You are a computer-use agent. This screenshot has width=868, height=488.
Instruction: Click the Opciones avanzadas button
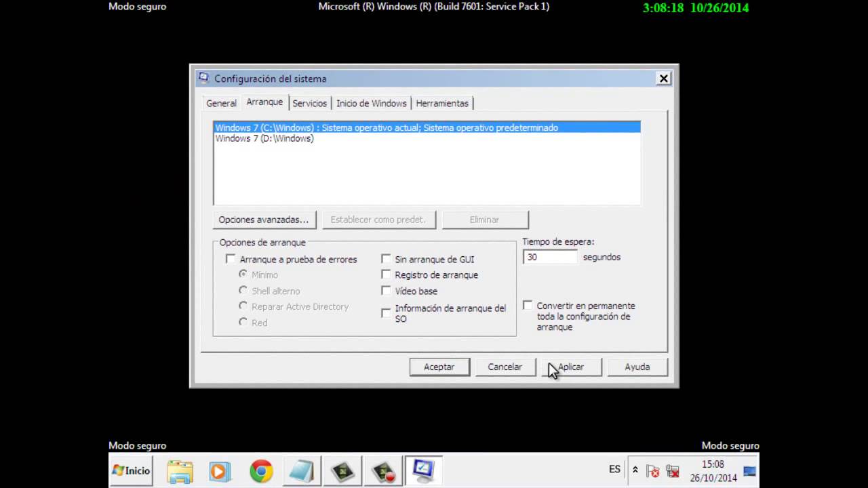pos(264,220)
